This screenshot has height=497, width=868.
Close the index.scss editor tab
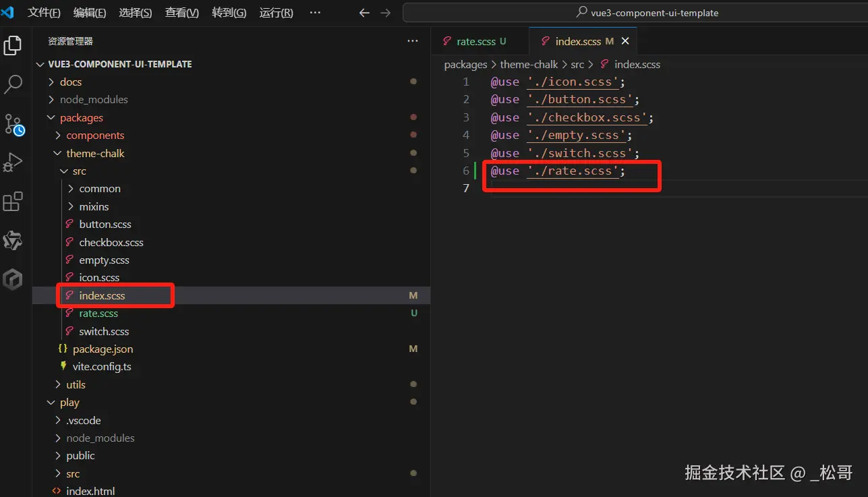coord(625,41)
